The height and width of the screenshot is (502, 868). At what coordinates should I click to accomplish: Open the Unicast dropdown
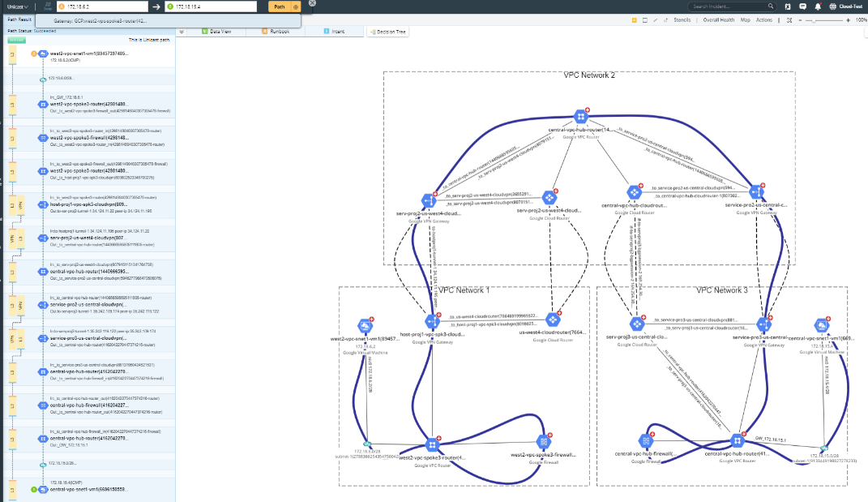tap(16, 8)
